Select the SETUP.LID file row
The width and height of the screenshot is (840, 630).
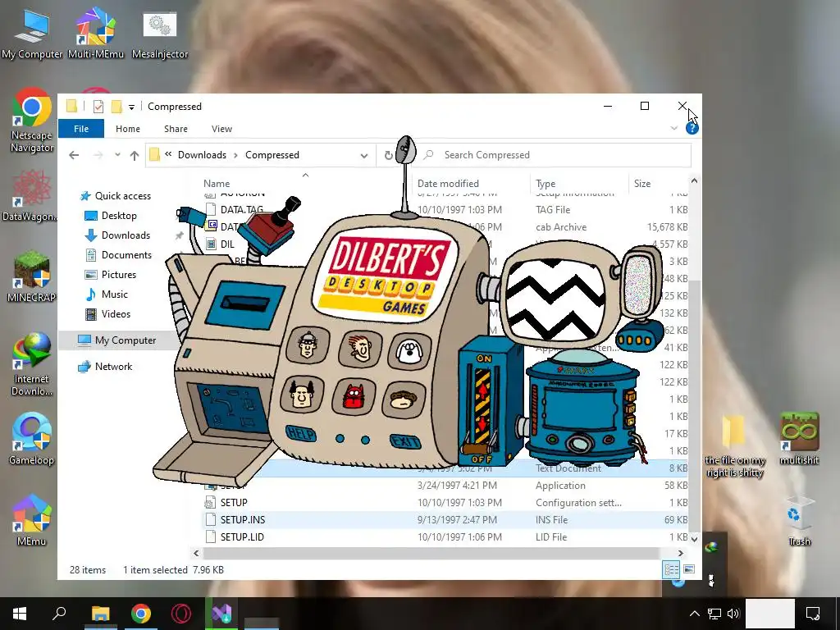pos(445,536)
